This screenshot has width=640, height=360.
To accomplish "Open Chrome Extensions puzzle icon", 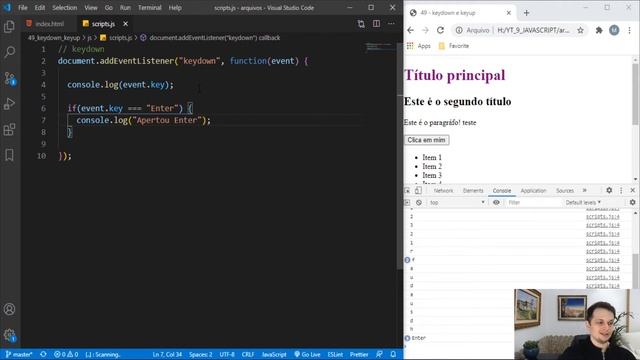I will pos(599,30).
